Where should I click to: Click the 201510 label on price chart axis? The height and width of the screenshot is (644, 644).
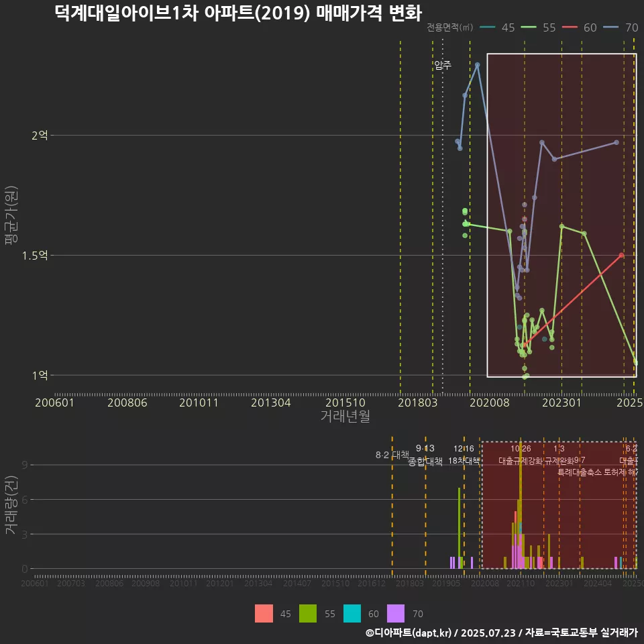(345, 402)
